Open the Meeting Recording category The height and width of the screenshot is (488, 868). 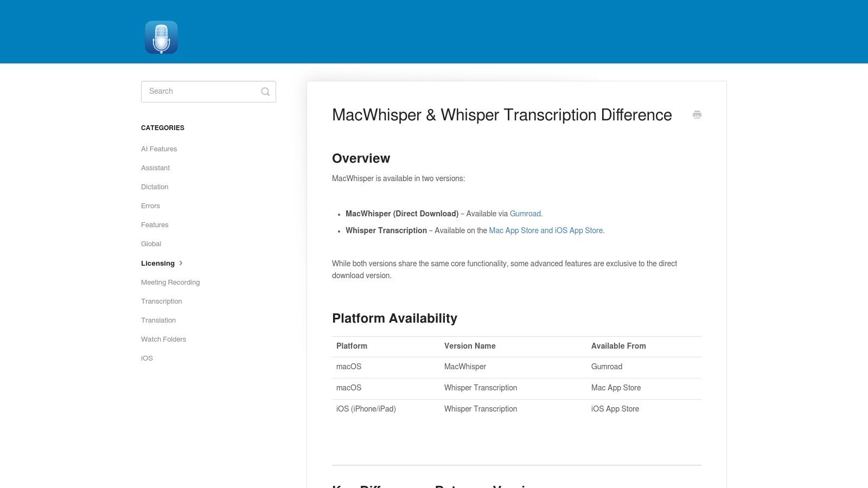tap(170, 282)
